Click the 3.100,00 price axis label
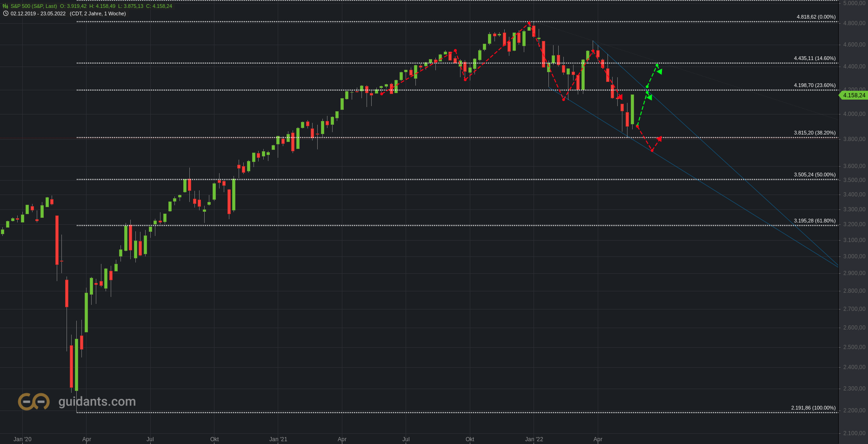The height and width of the screenshot is (444, 868). click(854, 240)
